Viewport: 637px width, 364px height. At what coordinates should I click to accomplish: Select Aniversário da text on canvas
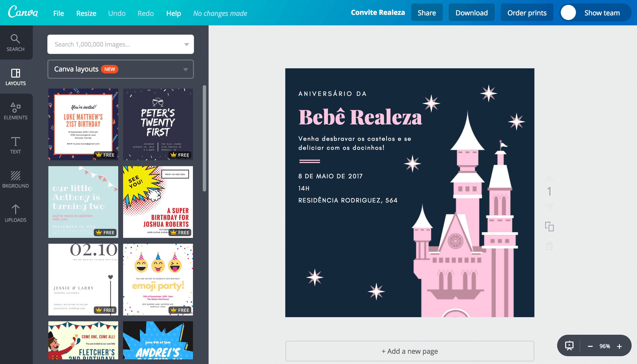tap(332, 94)
